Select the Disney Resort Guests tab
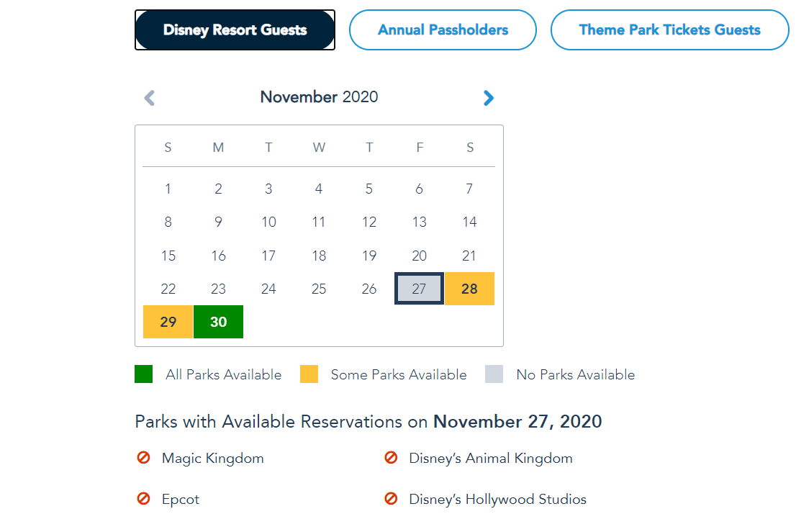Viewport: 796px width, 532px height. tap(235, 30)
